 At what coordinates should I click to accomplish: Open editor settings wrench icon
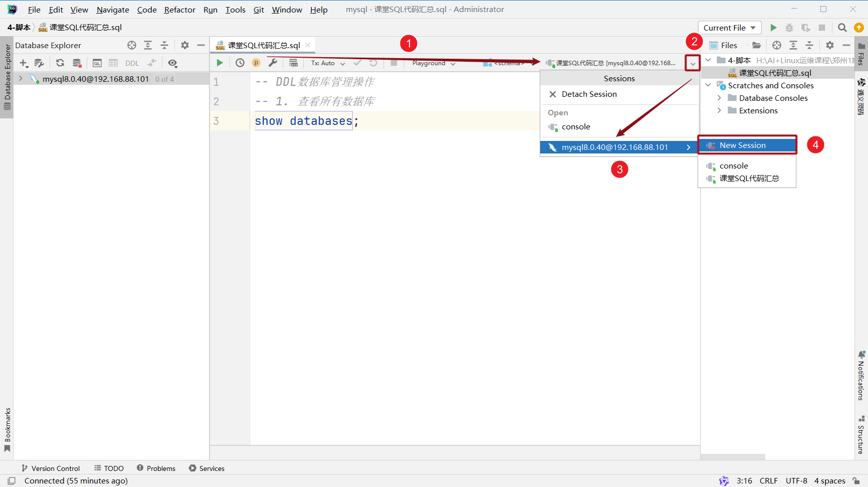273,63
